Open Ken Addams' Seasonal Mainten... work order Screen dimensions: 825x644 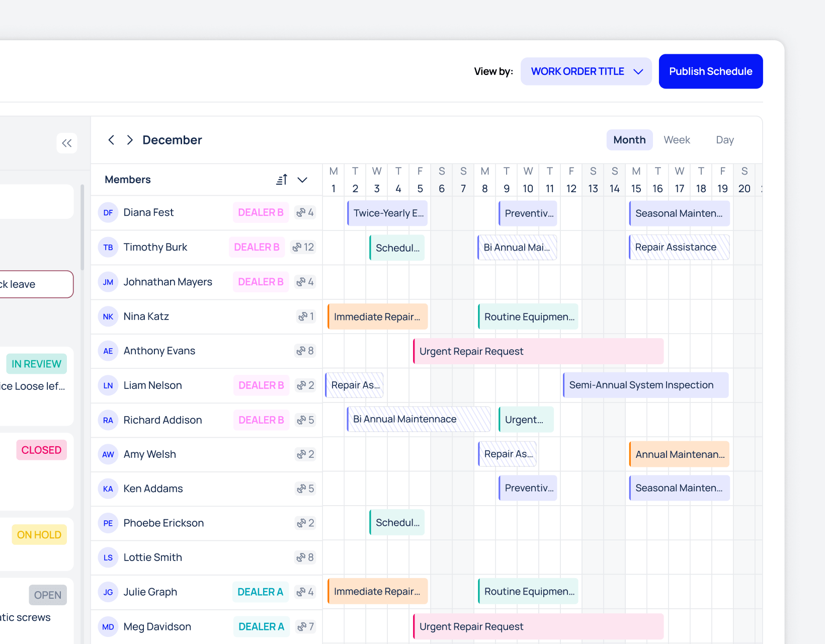(680, 488)
